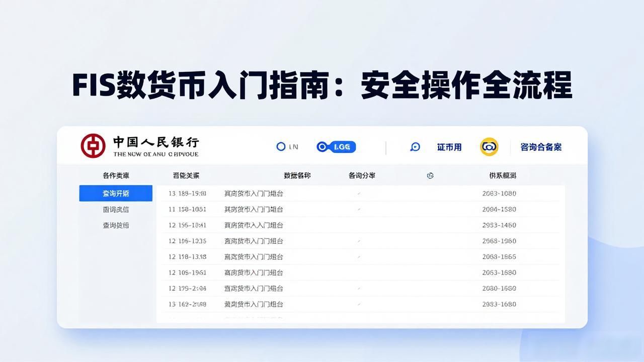644x362 pixels.
Task: Click the check mark in row 2080-1680
Action: [359, 289]
